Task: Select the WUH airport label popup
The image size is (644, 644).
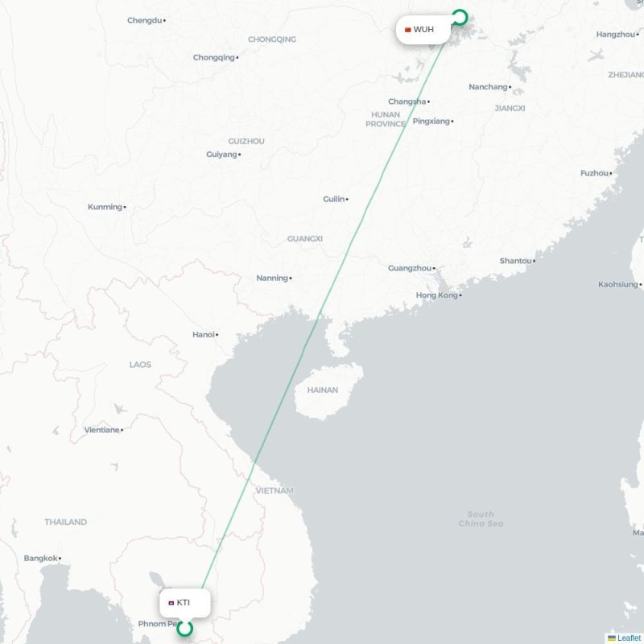Action: click(x=423, y=30)
